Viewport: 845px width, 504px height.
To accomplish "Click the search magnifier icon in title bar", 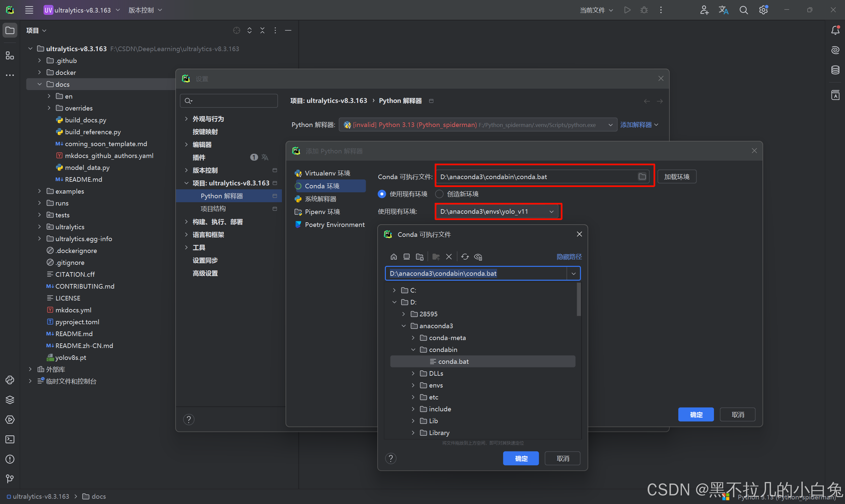I will pos(743,10).
